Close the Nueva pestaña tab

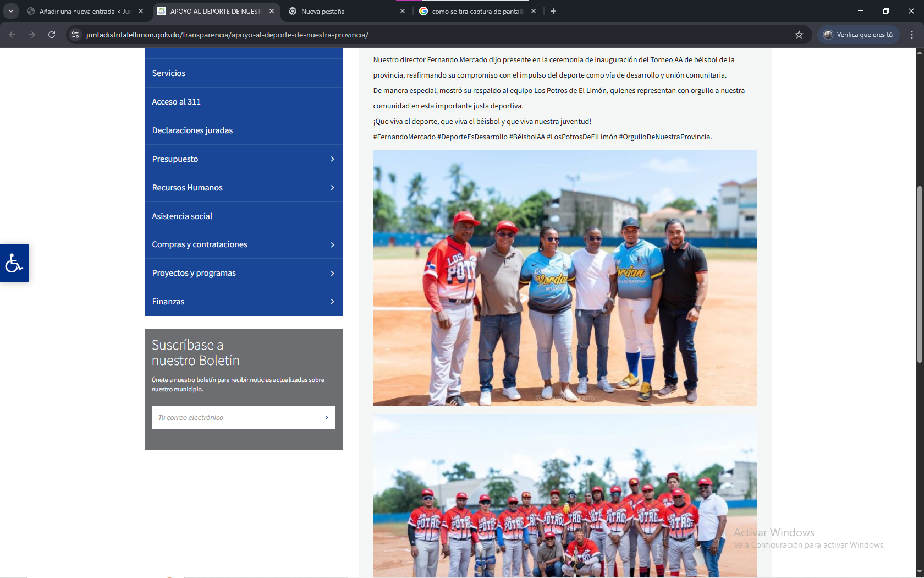pyautogui.click(x=403, y=11)
